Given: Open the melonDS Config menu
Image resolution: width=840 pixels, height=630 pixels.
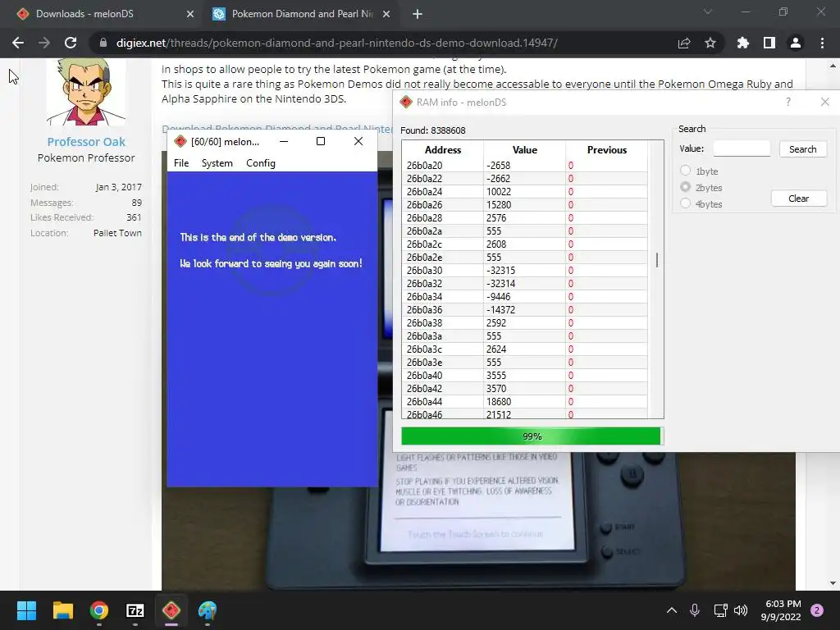Looking at the screenshot, I should (260, 163).
